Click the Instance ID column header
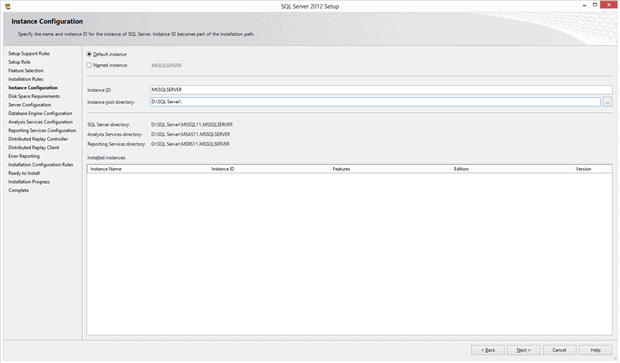The image size is (620, 363). tap(269, 169)
